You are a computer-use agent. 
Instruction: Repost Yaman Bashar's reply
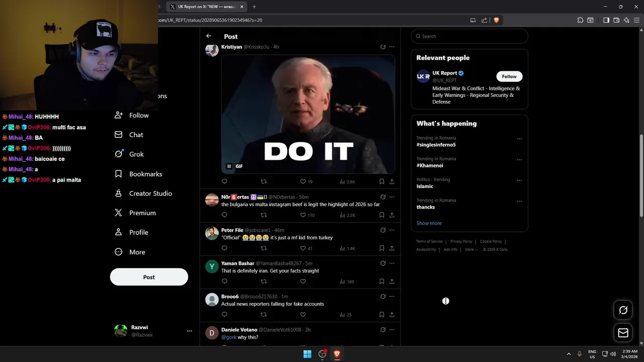point(264,282)
